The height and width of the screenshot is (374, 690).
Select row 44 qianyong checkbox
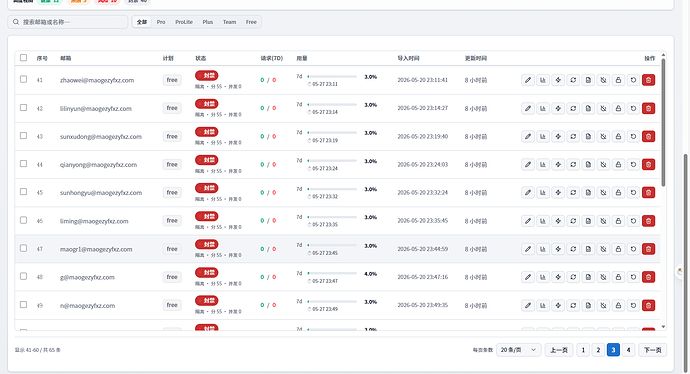(x=23, y=164)
